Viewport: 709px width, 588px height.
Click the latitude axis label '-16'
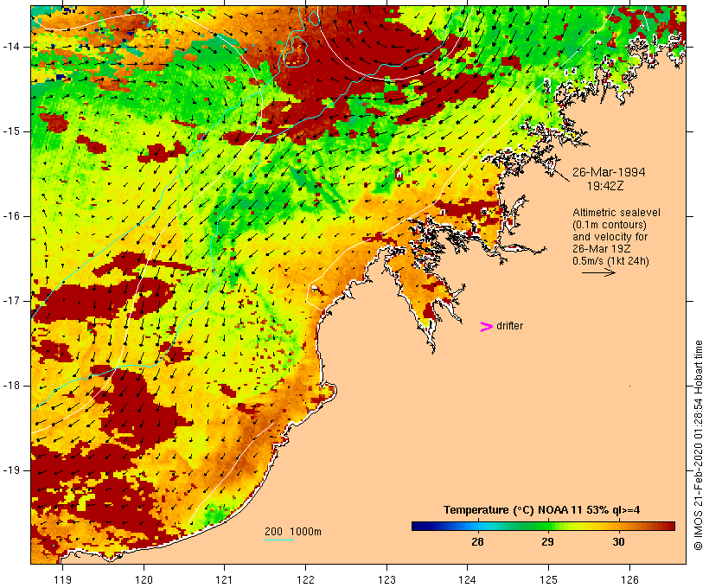tap(11, 216)
